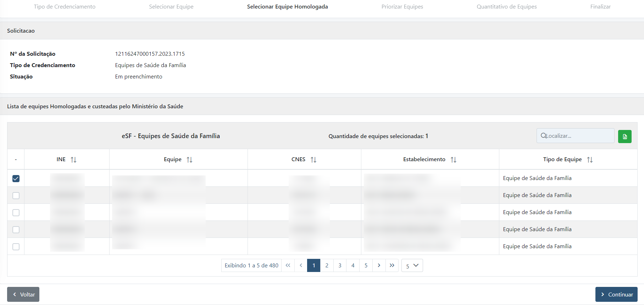Go to next page arrow
Screen dimensions: 644x305
point(379,265)
